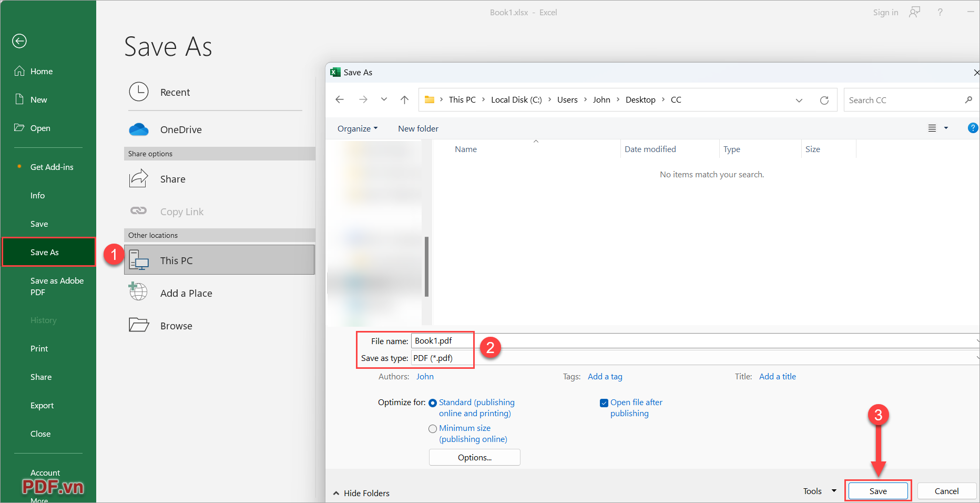Open the Tools dropdown
This screenshot has width=980, height=503.
coord(820,491)
